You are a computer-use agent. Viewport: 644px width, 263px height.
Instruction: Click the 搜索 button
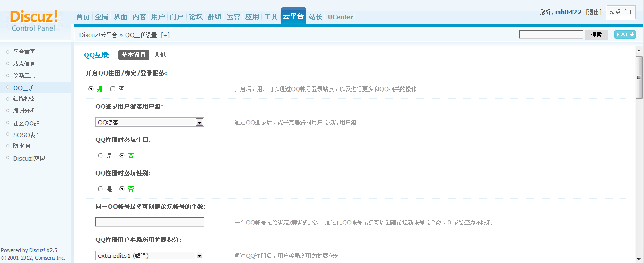coord(597,35)
